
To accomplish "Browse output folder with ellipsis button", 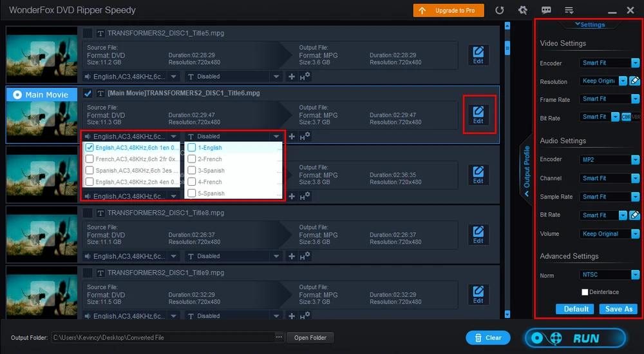I will click(x=279, y=337).
